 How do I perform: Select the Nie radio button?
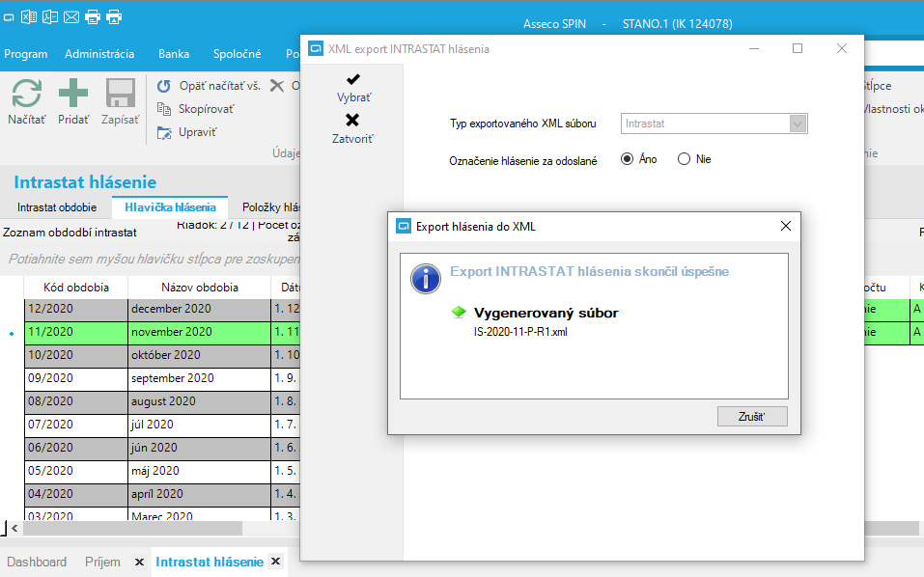(x=684, y=159)
